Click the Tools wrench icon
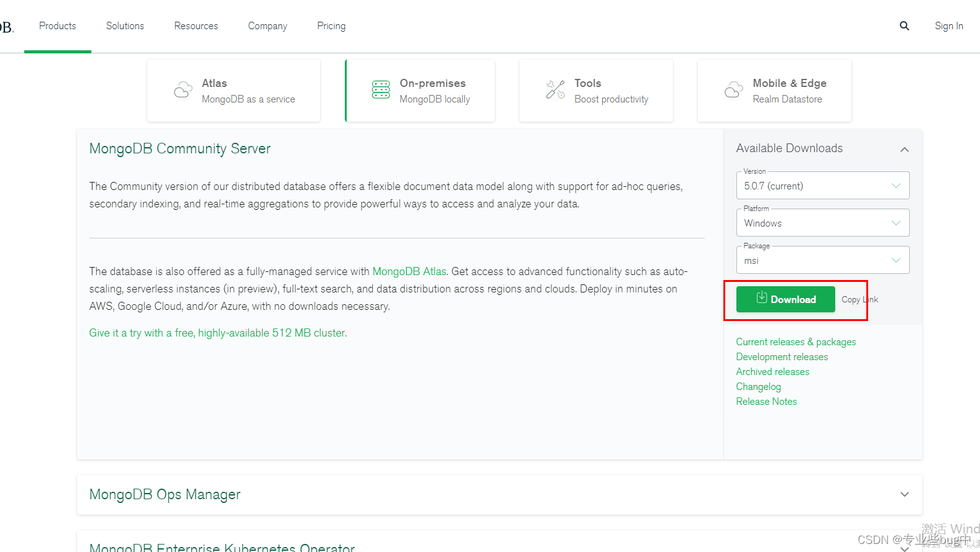980x552 pixels. 556,89
